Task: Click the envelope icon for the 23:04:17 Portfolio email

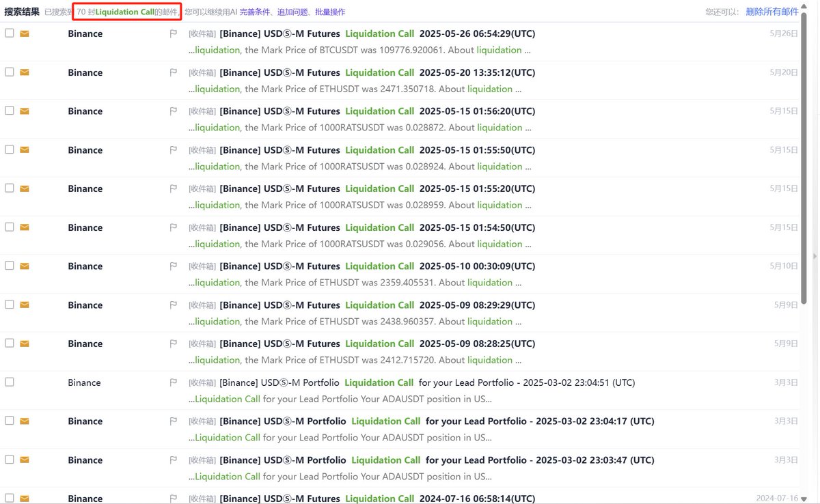Action: pos(25,421)
